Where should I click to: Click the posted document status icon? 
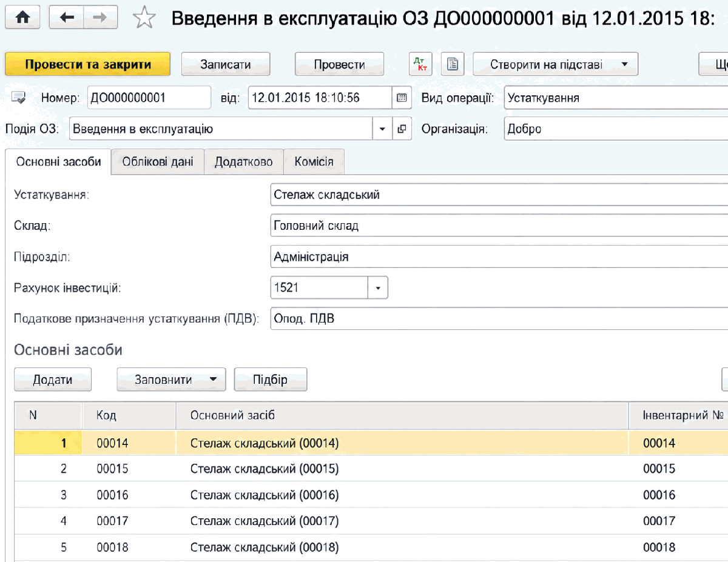click(x=19, y=97)
